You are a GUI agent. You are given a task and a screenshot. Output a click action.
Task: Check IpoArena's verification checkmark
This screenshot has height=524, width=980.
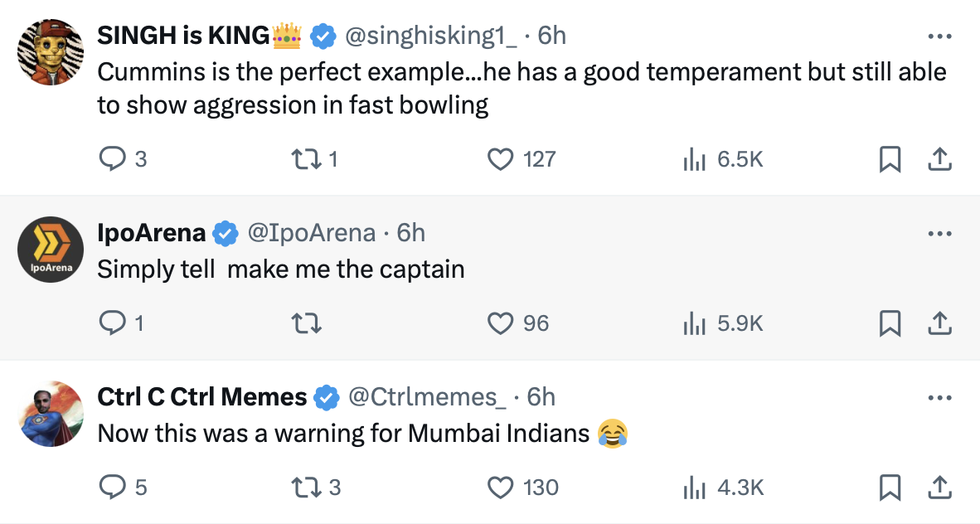coord(221,233)
